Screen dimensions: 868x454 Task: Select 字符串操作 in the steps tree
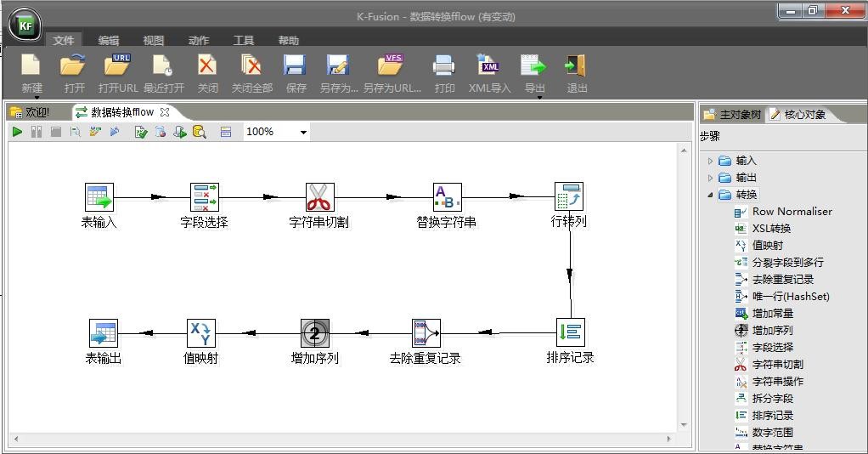point(778,382)
